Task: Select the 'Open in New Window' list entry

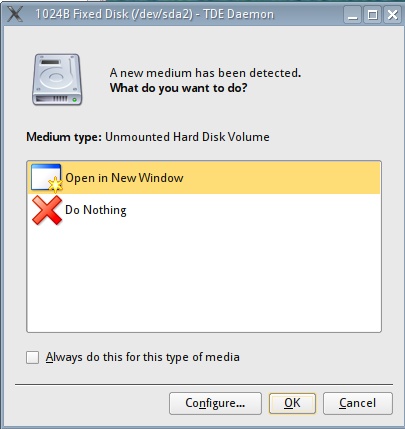Action: click(204, 178)
